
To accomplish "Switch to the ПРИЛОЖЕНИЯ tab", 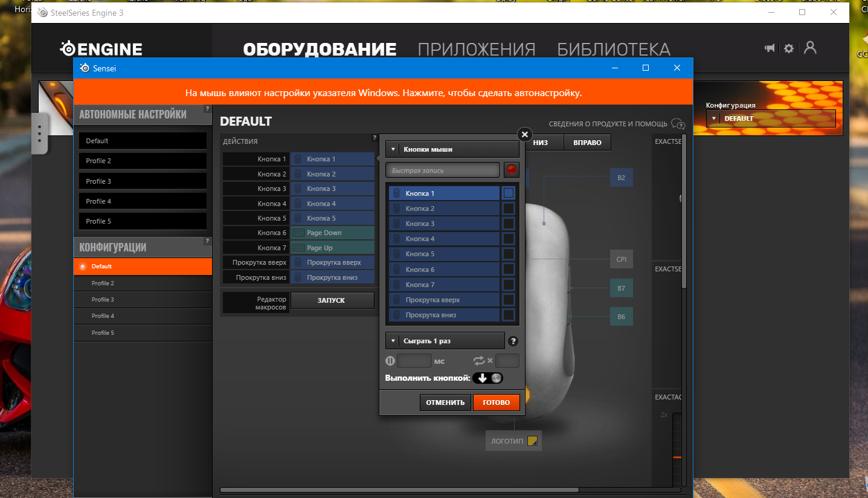I will pos(476,50).
